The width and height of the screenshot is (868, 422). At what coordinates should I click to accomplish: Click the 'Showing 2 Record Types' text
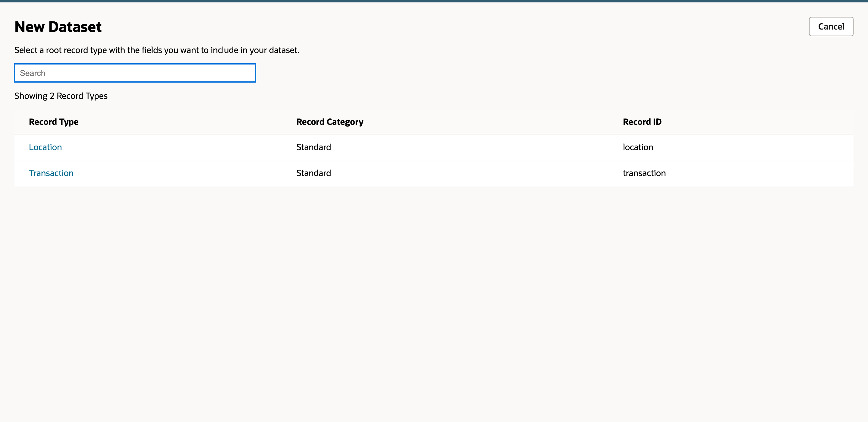click(61, 96)
